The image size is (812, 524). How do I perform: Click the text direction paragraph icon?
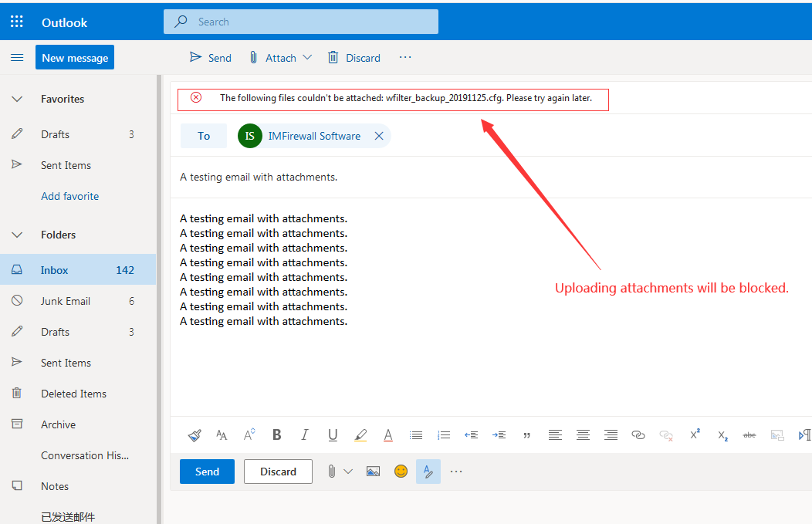click(x=805, y=435)
